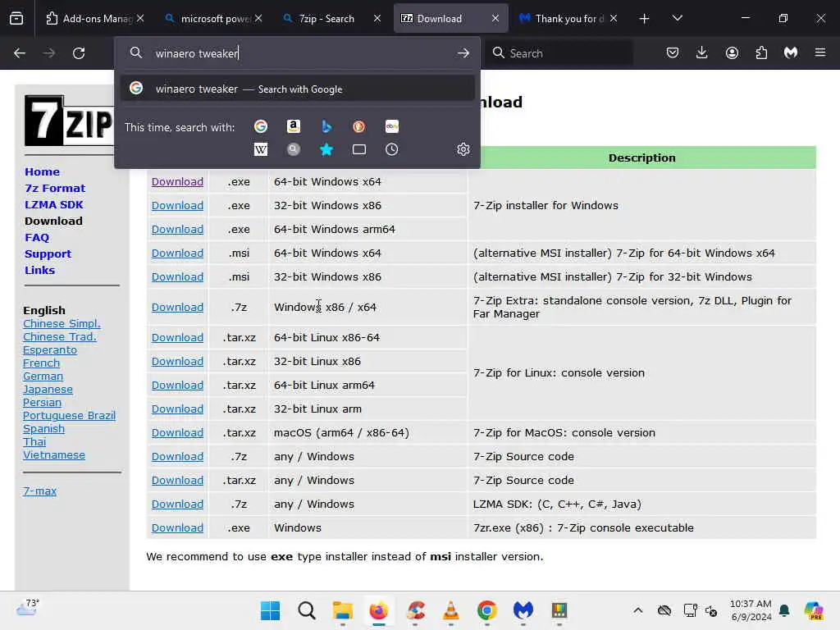840x630 pixels.
Task: Open File Explorer from the taskbar
Action: coord(342,610)
